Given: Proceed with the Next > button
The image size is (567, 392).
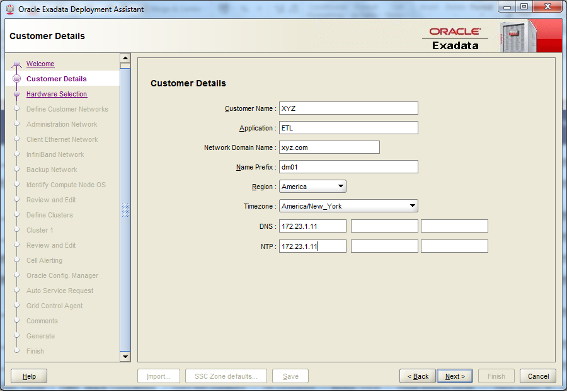Looking at the screenshot, I should (455, 376).
